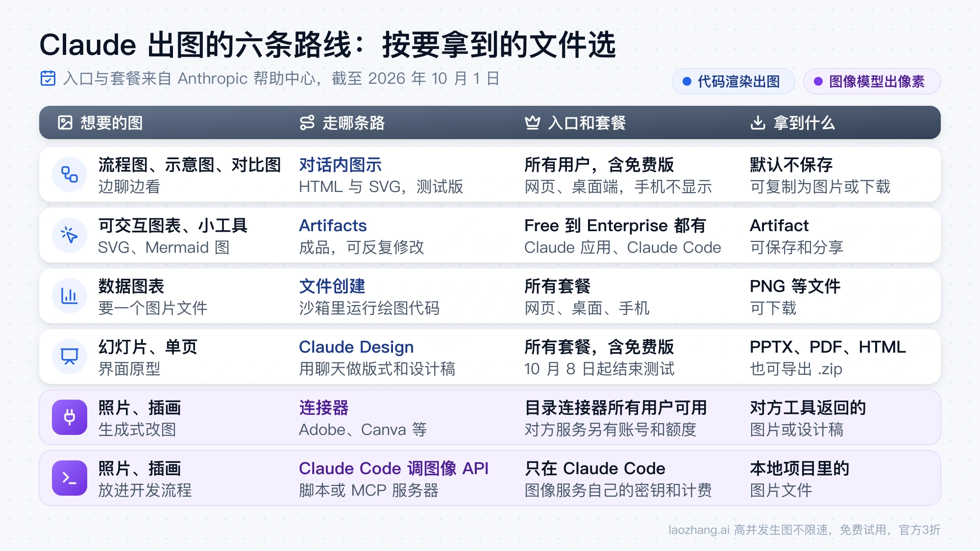Screen dimensions: 980x551
Task: Click the text PNG 等文件
Action: [x=795, y=287]
